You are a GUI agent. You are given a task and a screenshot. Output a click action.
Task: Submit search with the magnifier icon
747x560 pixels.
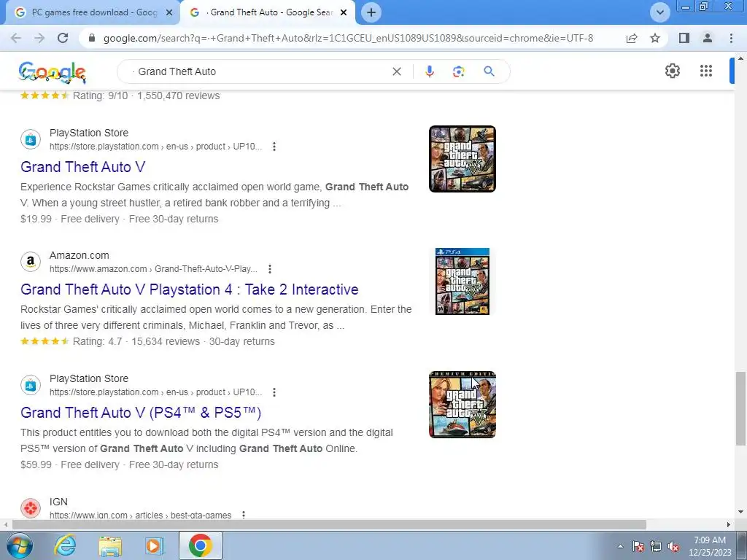click(x=489, y=71)
